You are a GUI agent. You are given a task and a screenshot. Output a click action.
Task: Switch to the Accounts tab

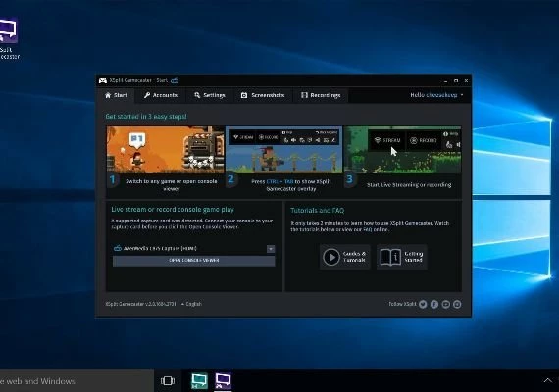click(x=161, y=95)
